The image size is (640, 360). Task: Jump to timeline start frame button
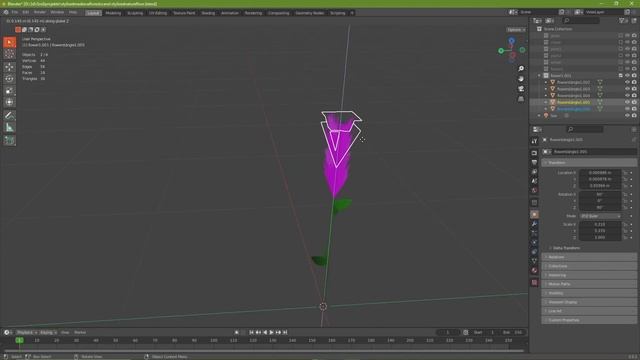[x=251, y=332]
